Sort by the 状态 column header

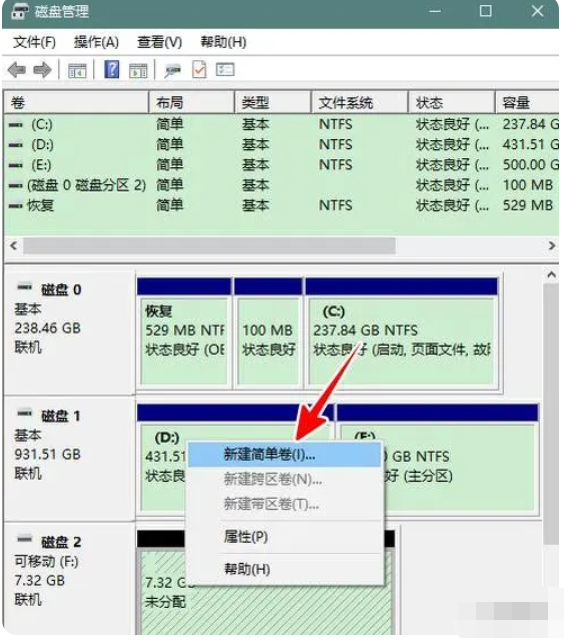tap(451, 102)
